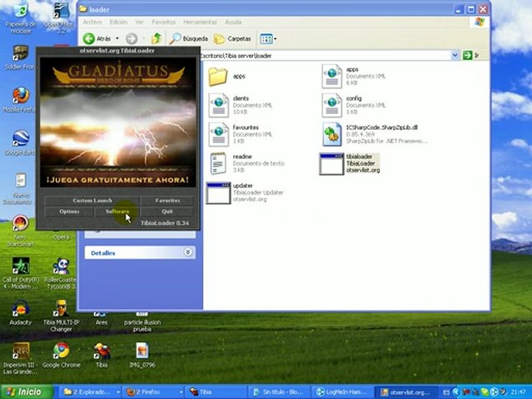Open the Archivo menu
Screen dimensions: 532x399
[x=93, y=22]
